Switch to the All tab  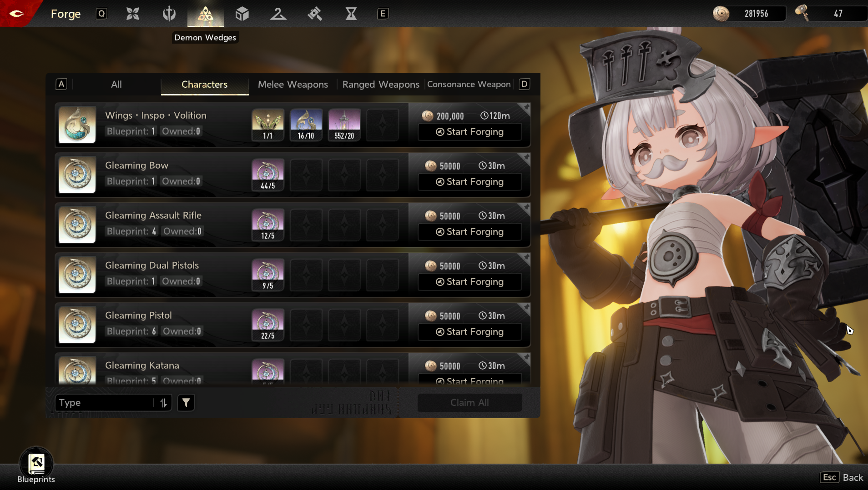pyautogui.click(x=116, y=84)
